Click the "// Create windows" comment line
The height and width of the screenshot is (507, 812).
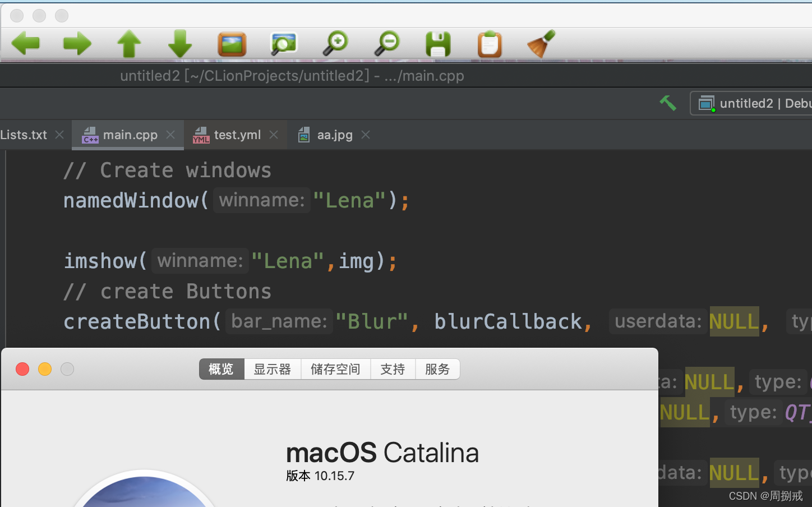pyautogui.click(x=167, y=170)
